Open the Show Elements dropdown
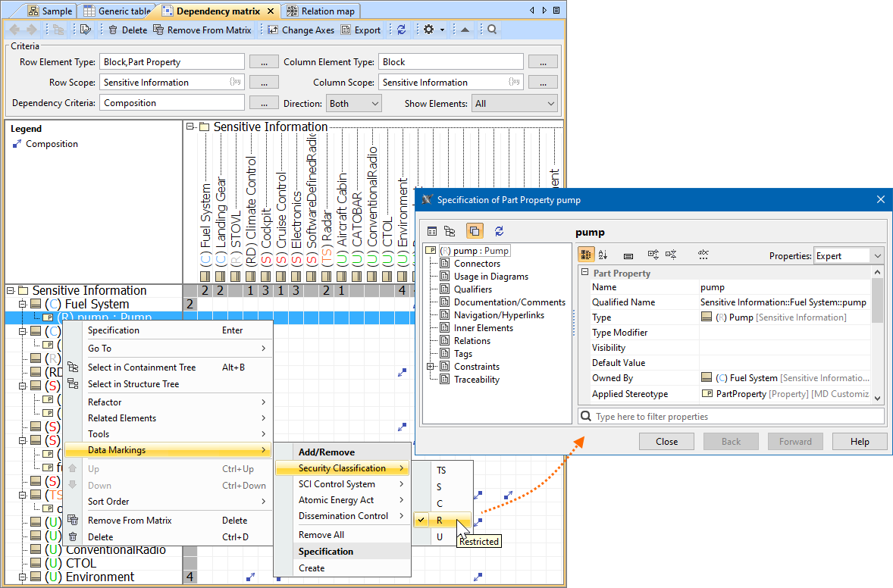The width and height of the screenshot is (893, 588). [x=514, y=103]
